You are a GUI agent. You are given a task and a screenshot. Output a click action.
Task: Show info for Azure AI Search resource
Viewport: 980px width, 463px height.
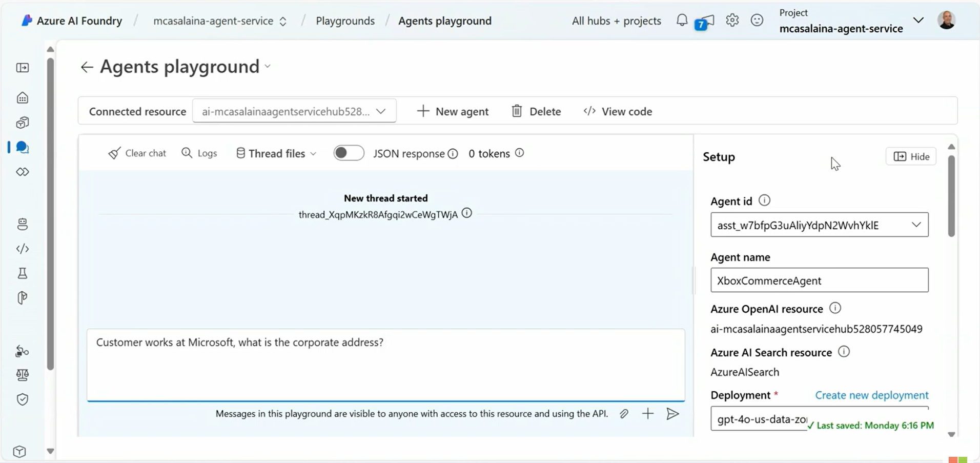(844, 352)
